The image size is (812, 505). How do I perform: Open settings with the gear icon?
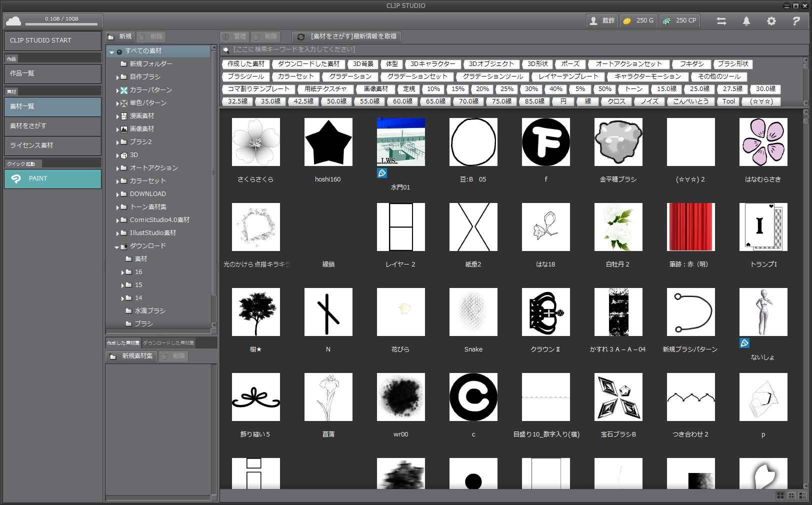point(771,21)
